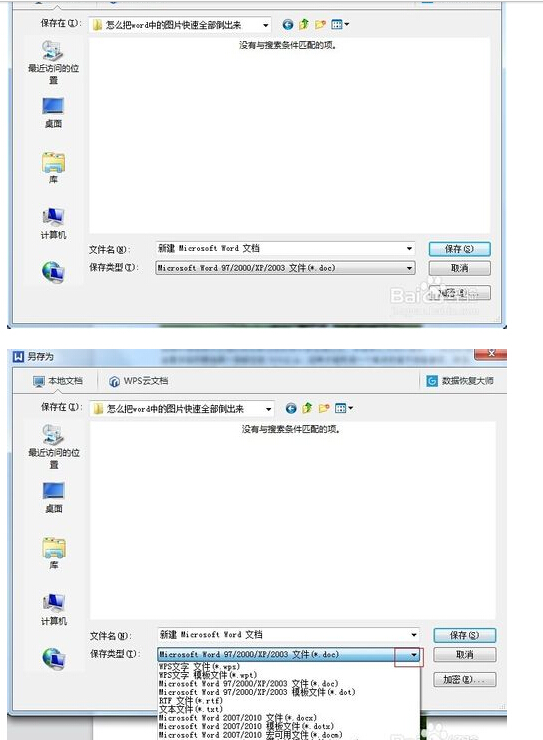
Task: Open 数据恢复大师 from the dialog header
Action: 459,380
